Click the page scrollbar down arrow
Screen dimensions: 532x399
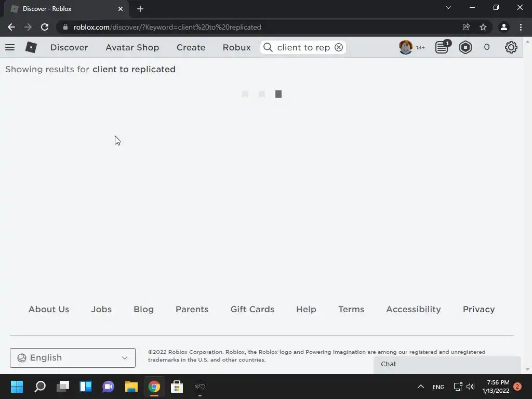point(527,369)
